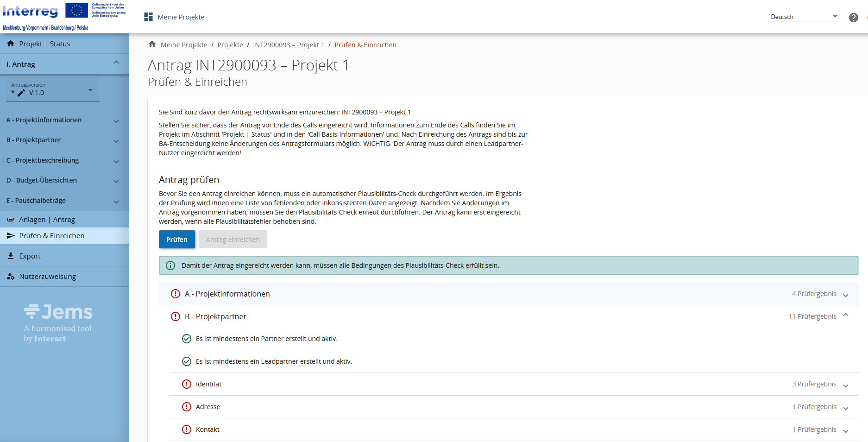Click the red warning icon beside Identität
The width and height of the screenshot is (868, 442).
[187, 384]
